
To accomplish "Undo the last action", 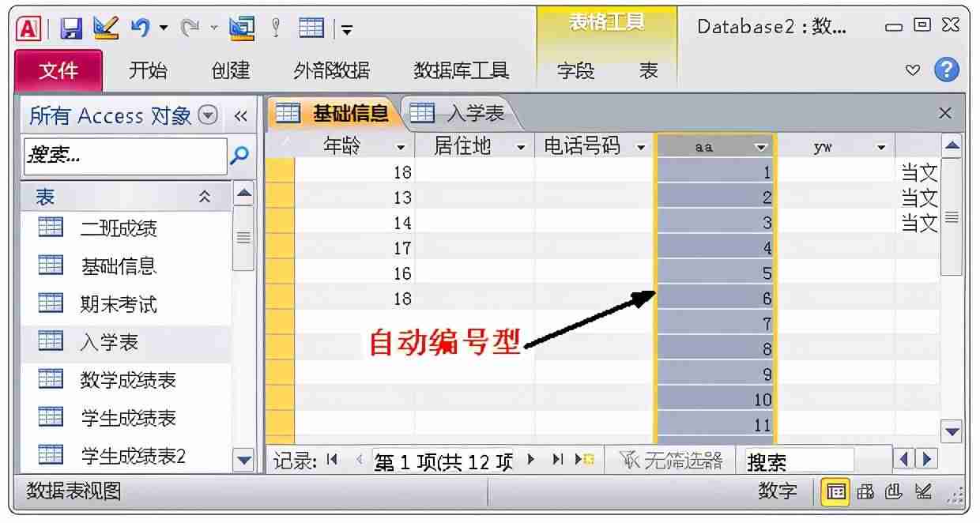I will point(140,28).
